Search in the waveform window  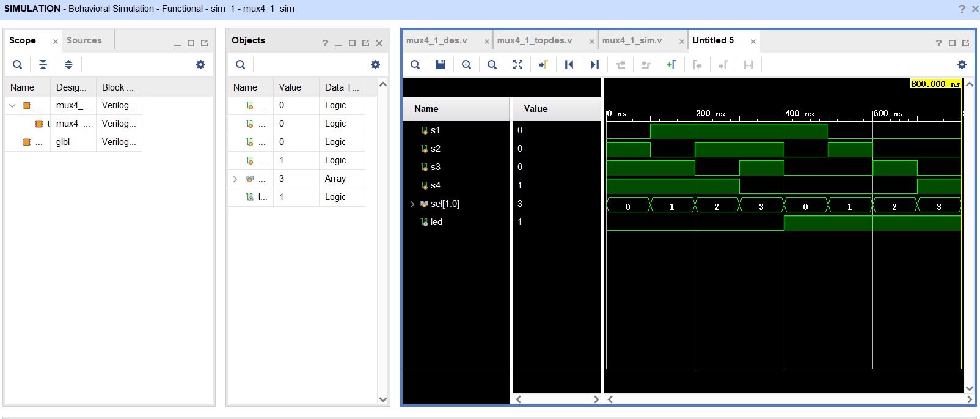[415, 64]
